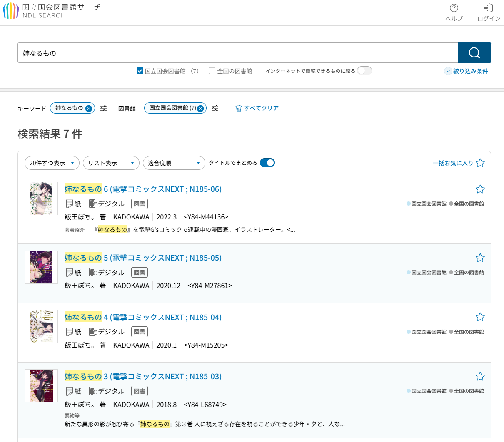Image resolution: width=504 pixels, height=442 pixels.
Task: Click the trash icon for すべてクリア
Action: [x=239, y=108]
